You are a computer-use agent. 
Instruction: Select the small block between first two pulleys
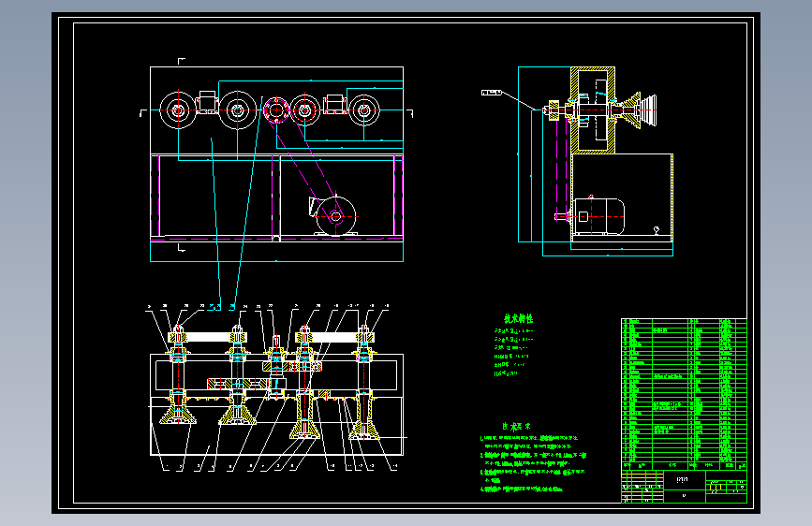pyautogui.click(x=207, y=102)
